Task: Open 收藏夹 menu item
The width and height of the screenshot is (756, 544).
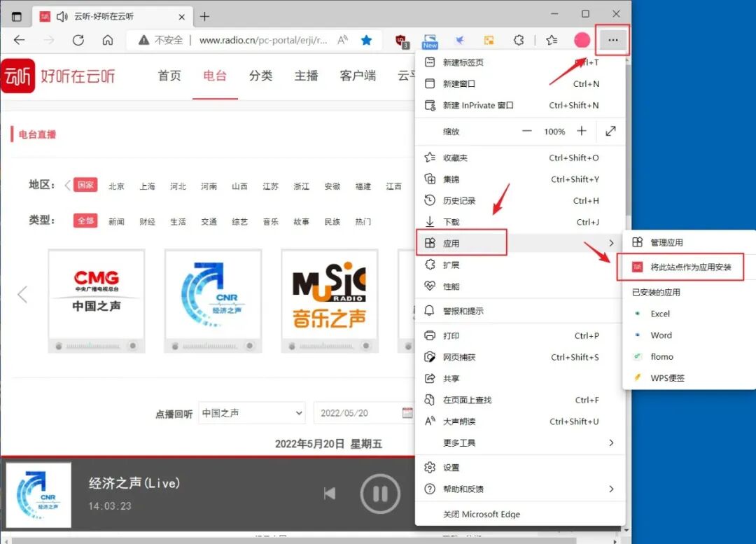Action: pos(519,158)
